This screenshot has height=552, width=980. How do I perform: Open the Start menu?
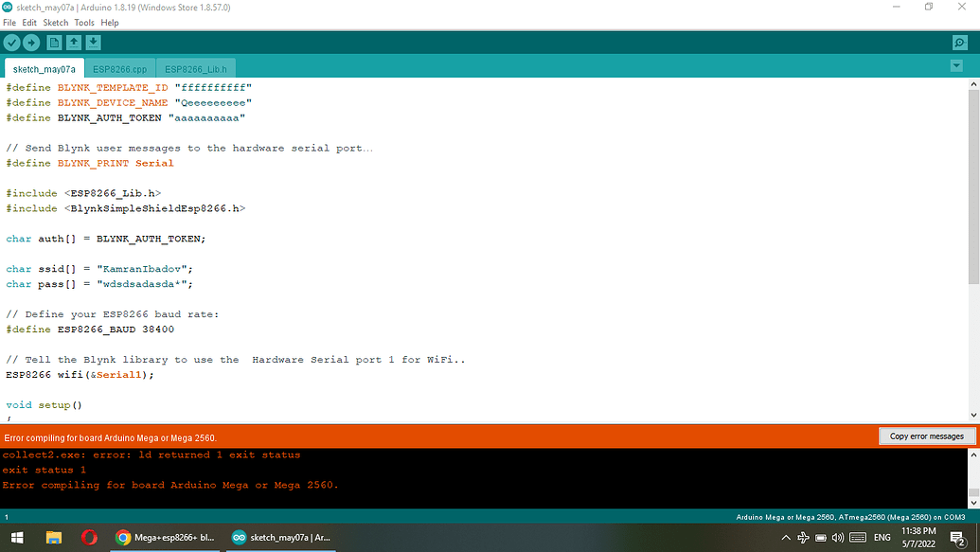click(x=17, y=537)
